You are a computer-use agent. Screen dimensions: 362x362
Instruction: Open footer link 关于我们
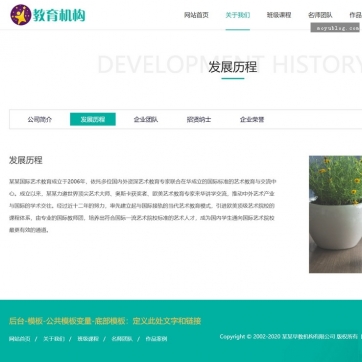(x=54, y=339)
